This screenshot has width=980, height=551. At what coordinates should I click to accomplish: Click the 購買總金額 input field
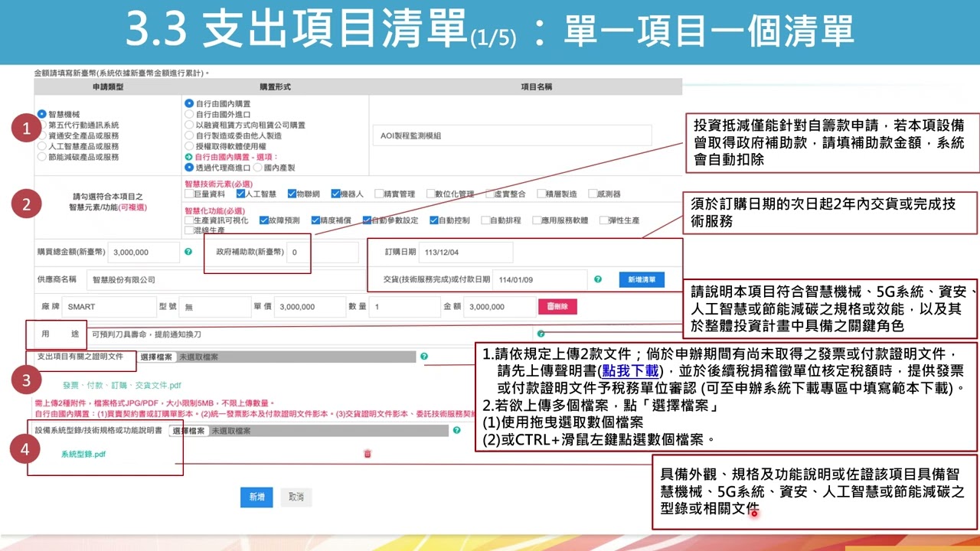144,252
